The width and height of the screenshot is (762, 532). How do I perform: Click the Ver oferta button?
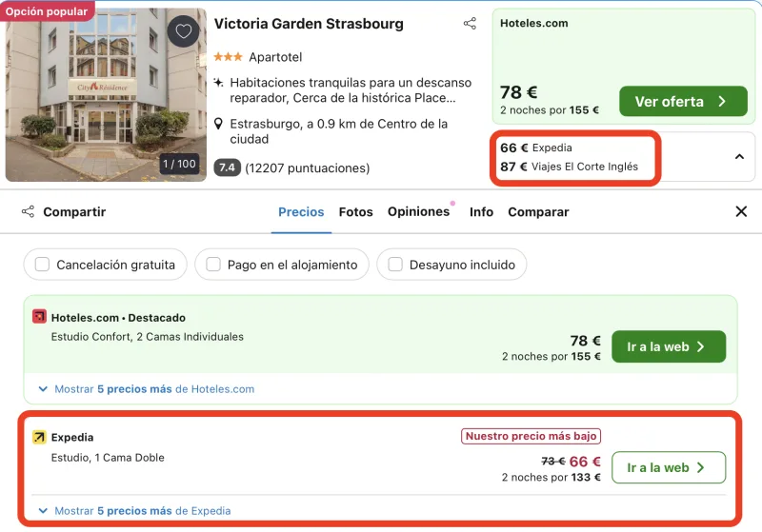683,102
